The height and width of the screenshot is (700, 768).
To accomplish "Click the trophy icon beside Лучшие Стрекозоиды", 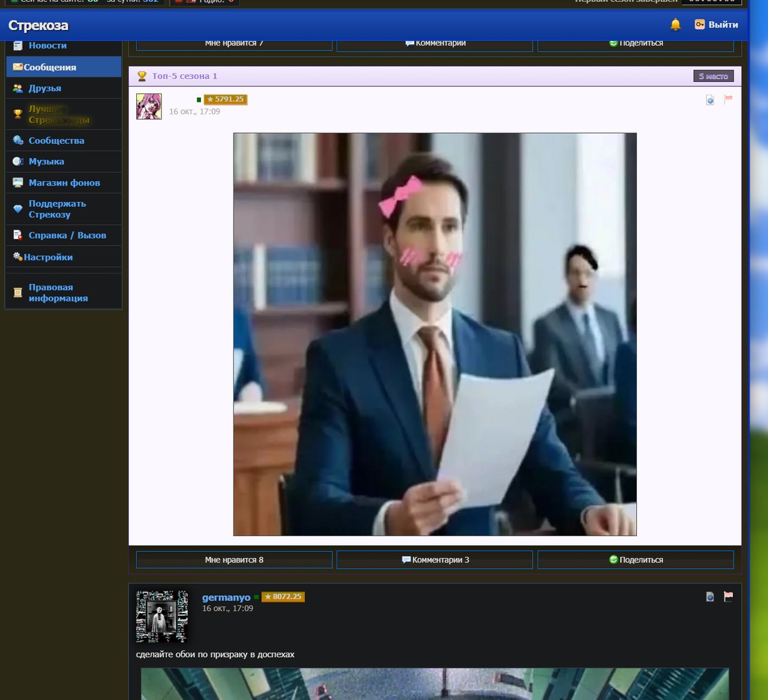I will [x=18, y=114].
